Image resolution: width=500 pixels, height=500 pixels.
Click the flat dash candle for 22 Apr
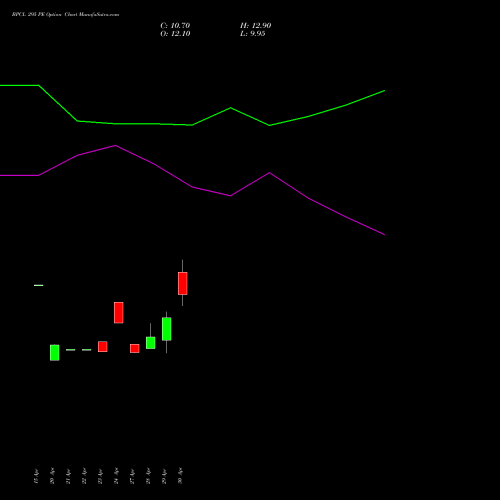87,350
